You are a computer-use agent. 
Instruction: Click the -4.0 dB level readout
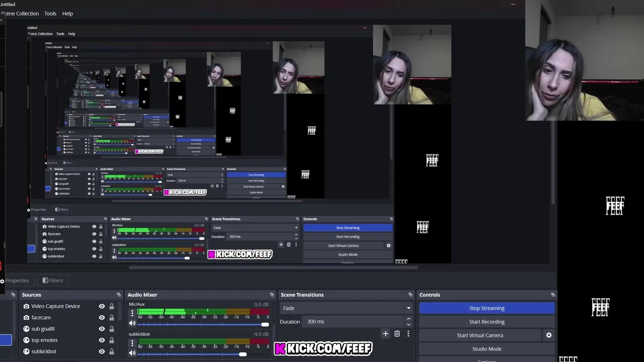click(x=261, y=334)
